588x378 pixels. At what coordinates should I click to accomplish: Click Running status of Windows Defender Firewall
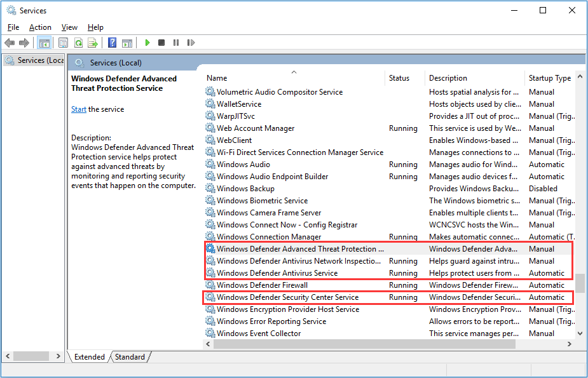[403, 285]
